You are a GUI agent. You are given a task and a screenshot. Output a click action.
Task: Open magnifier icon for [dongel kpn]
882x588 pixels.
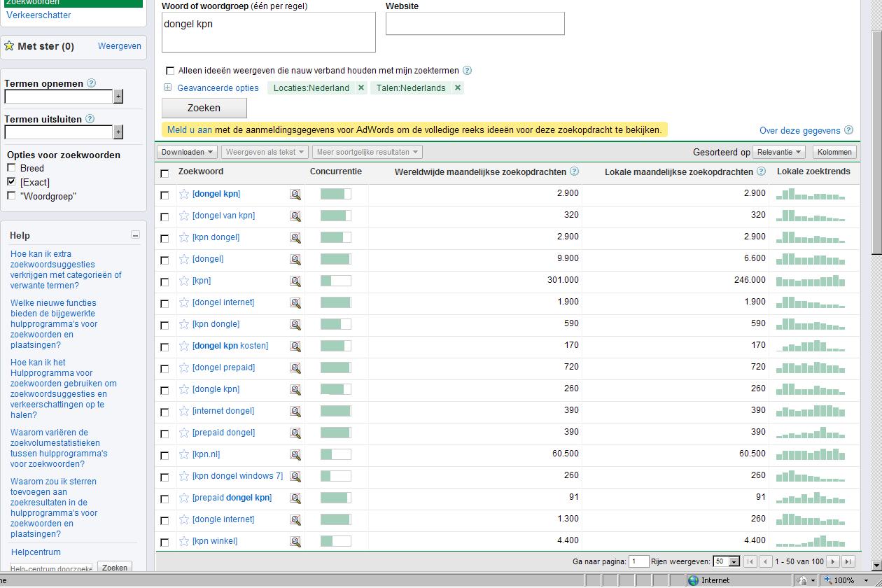click(x=295, y=195)
